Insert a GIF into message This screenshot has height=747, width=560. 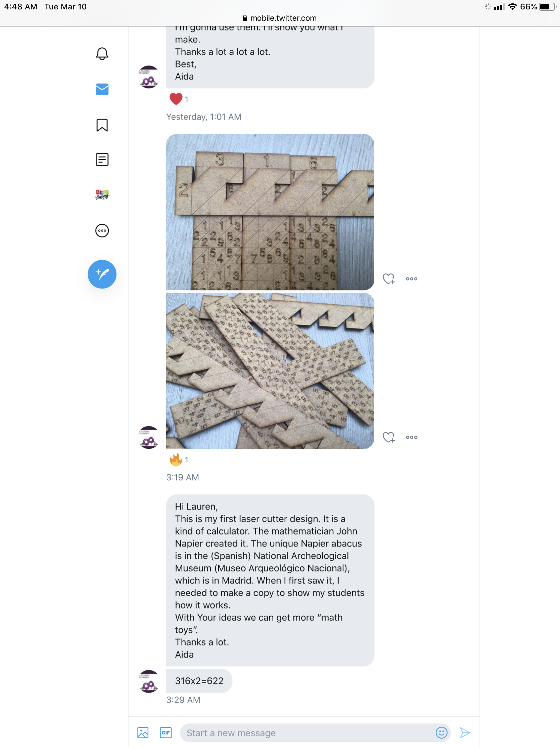coord(166,733)
